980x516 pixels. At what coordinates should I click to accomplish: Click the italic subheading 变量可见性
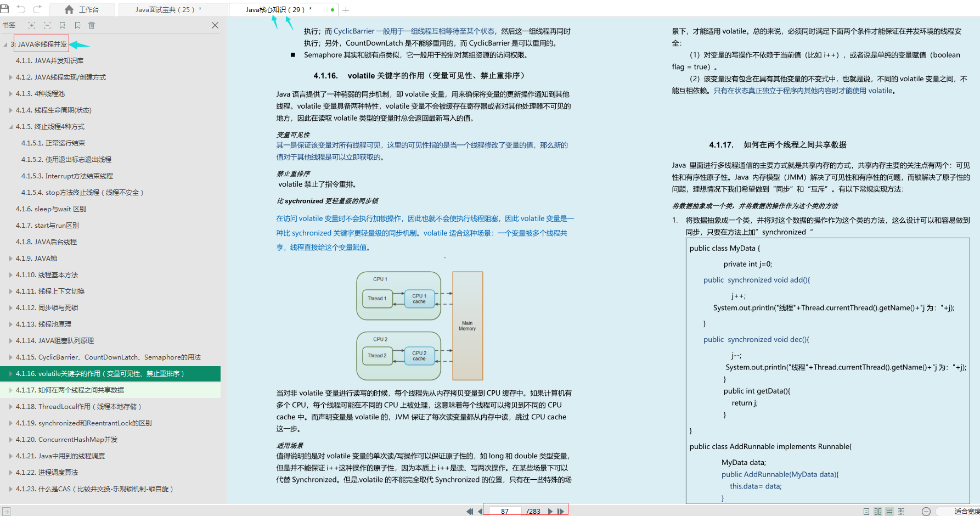[x=293, y=134]
